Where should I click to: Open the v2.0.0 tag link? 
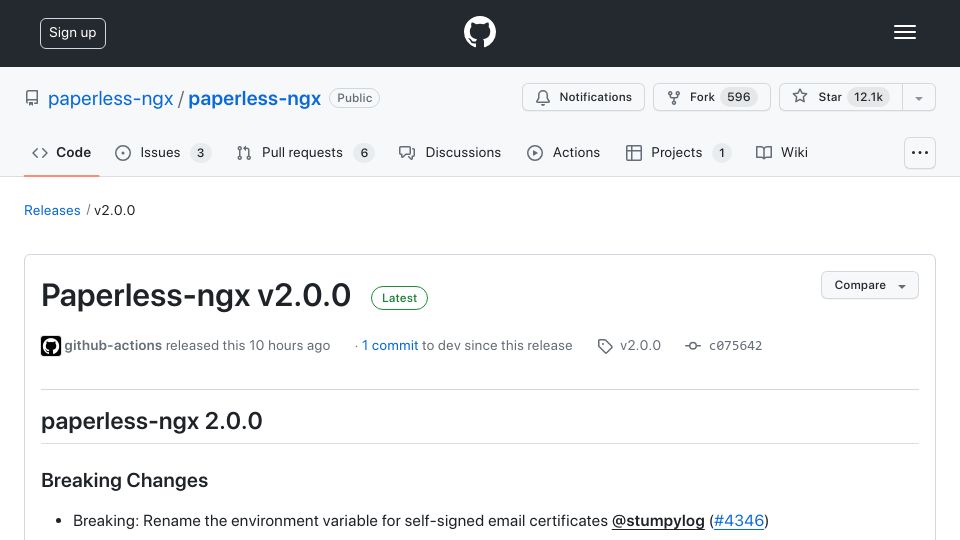[x=640, y=345]
